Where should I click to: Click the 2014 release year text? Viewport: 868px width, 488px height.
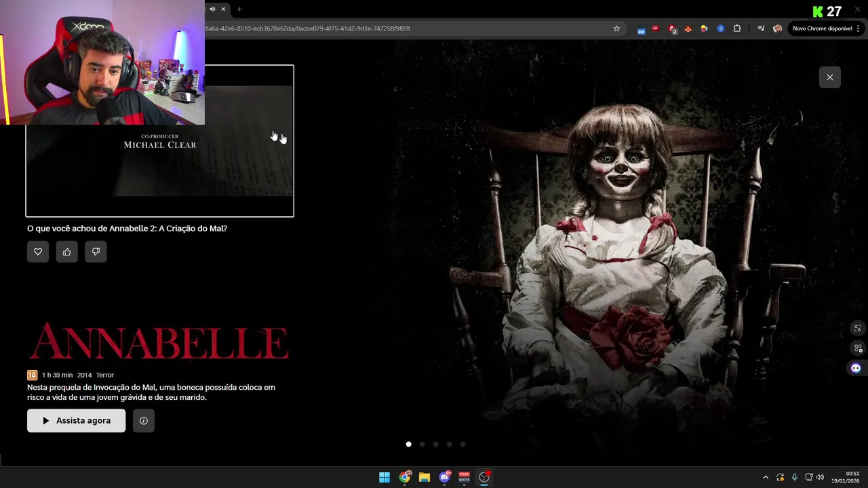coord(84,375)
